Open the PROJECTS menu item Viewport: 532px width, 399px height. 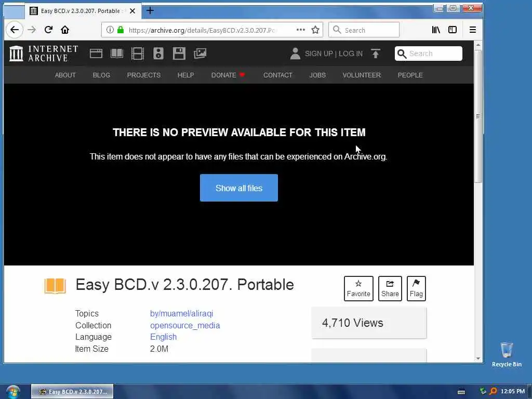tap(144, 75)
